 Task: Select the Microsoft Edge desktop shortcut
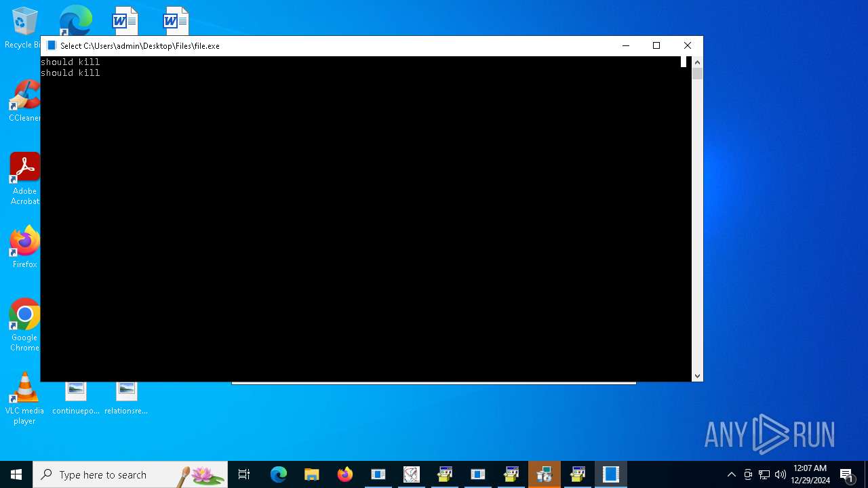75,20
